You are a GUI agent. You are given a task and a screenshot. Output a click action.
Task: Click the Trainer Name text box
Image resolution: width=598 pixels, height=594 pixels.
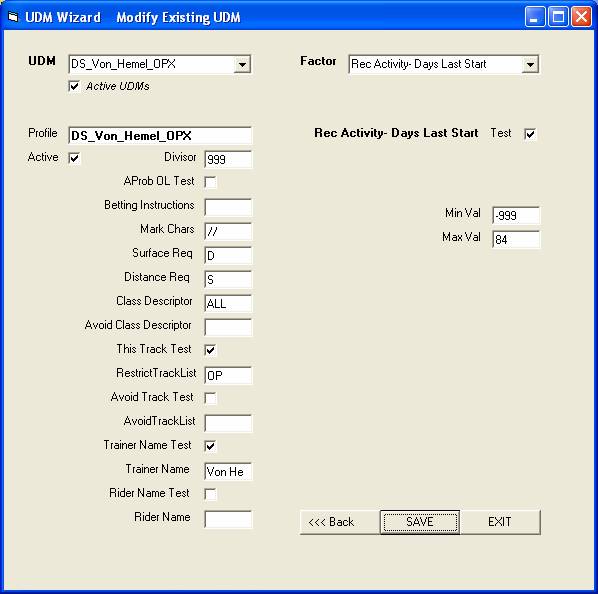coord(228,472)
